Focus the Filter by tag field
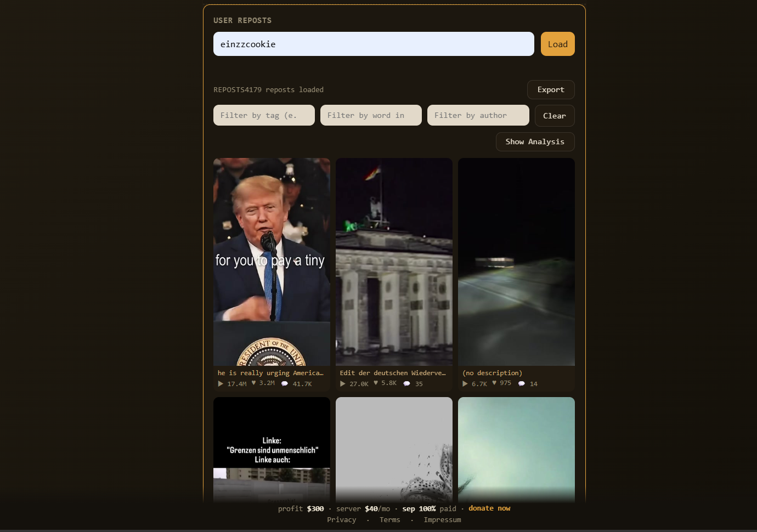The width and height of the screenshot is (757, 532). coord(264,115)
